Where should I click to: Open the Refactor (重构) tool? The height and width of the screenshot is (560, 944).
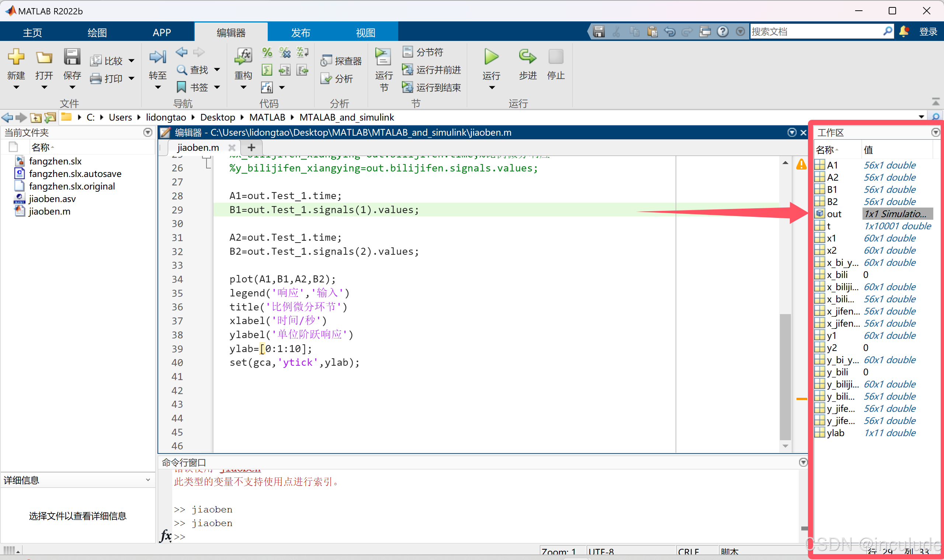(x=243, y=58)
